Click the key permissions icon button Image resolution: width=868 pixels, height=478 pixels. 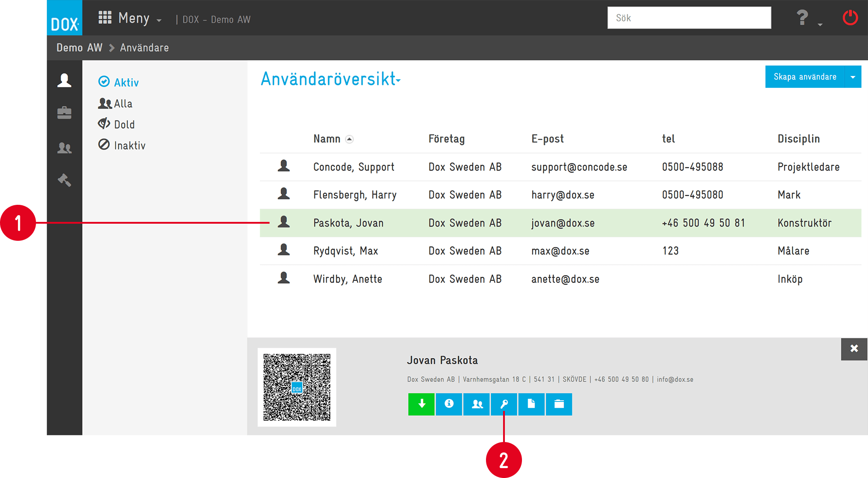[x=504, y=404]
